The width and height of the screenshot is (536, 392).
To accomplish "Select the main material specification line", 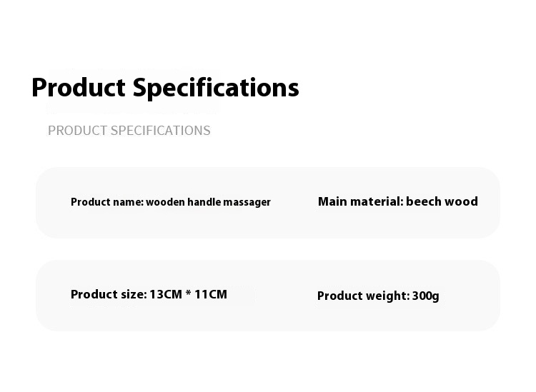I will coord(397,201).
